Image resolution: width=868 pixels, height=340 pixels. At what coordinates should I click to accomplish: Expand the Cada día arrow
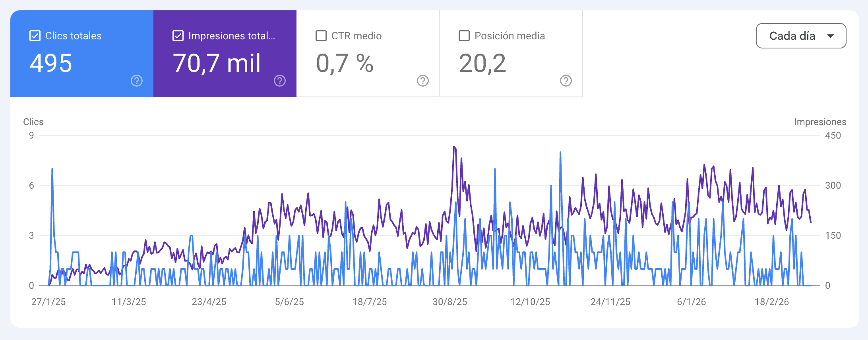click(830, 36)
